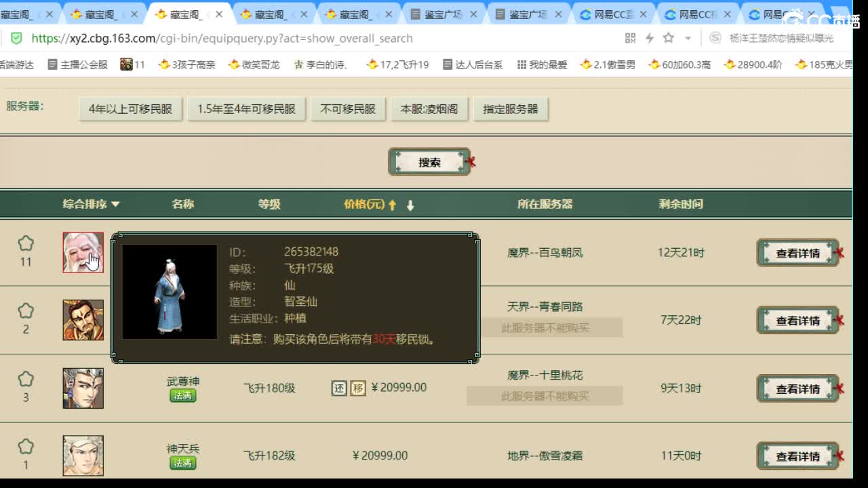Image resolution: width=868 pixels, height=488 pixels.
Task: Click the 地界--傲雪凌霜 server text
Action: click(x=545, y=456)
